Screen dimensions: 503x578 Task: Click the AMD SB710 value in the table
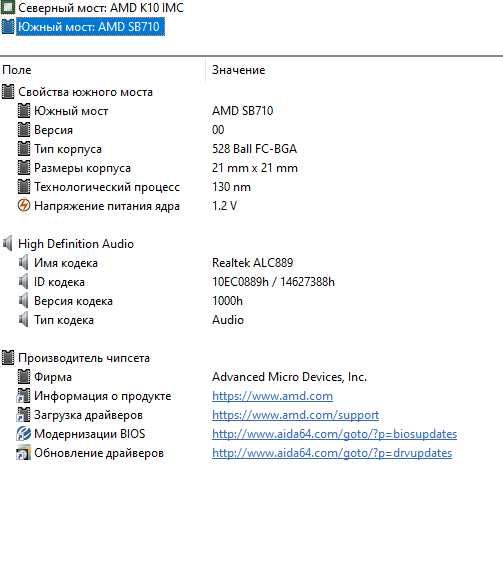[x=242, y=111]
